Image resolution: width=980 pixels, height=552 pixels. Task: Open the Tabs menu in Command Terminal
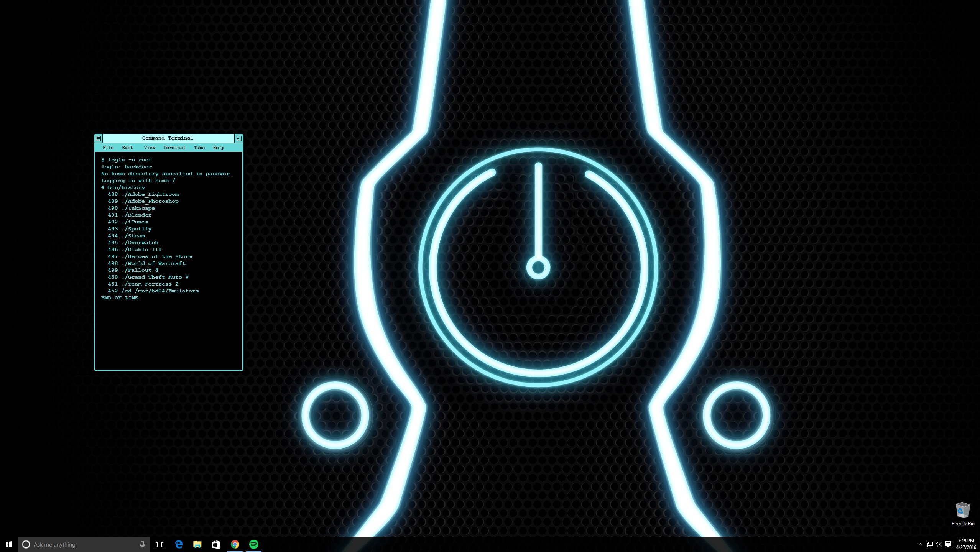[199, 148]
